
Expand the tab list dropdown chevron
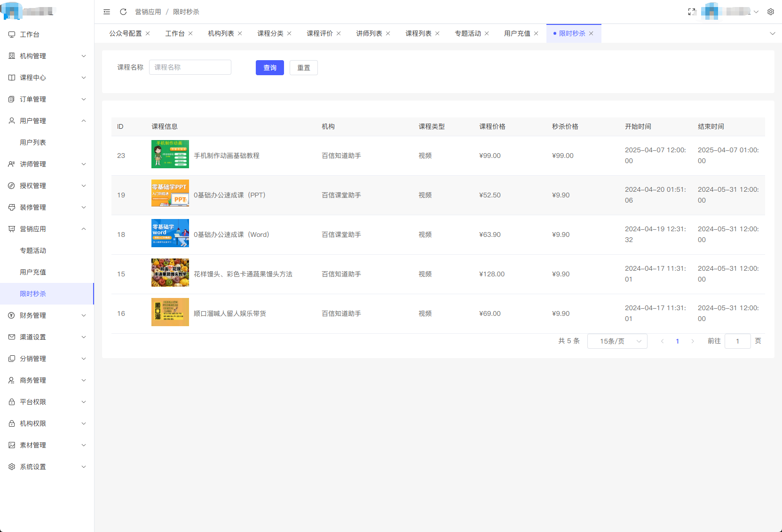[x=772, y=33]
